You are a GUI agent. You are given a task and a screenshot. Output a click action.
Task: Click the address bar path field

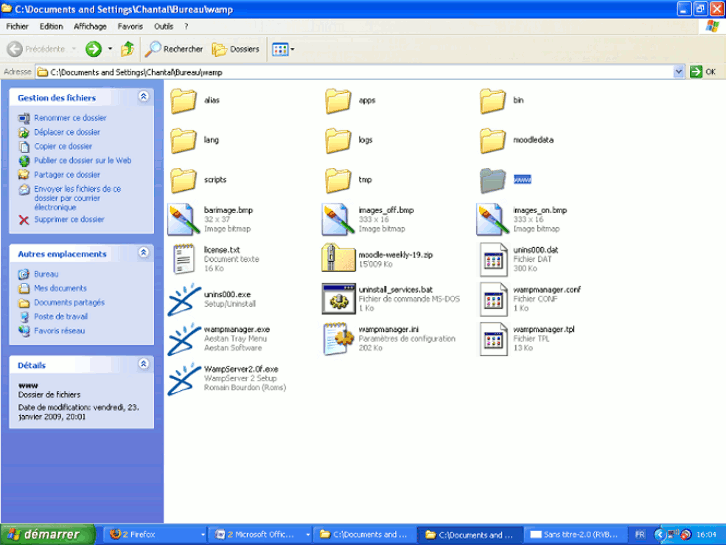click(x=354, y=72)
